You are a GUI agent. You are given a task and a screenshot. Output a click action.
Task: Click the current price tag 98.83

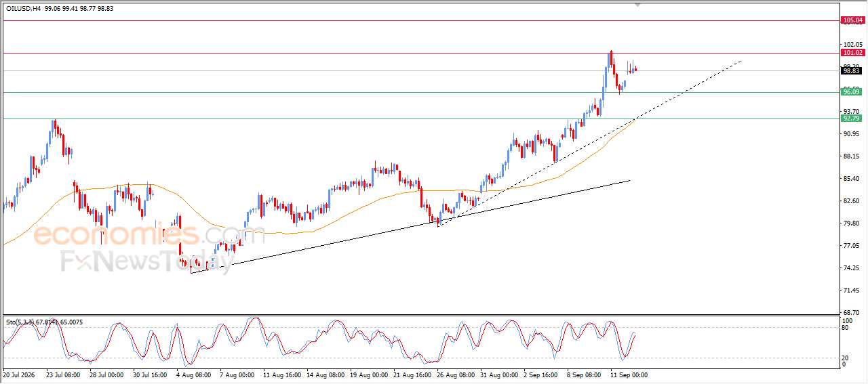tap(852, 70)
